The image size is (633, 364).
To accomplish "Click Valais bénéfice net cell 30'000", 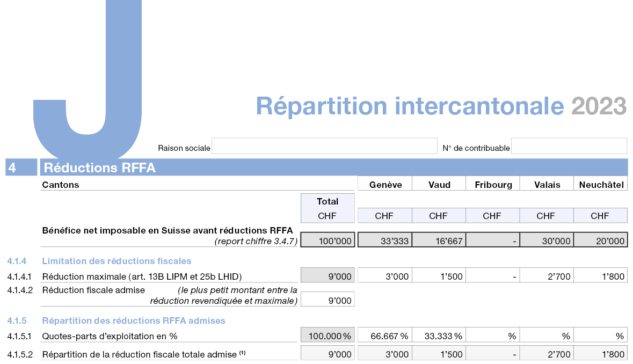I will (x=546, y=240).
